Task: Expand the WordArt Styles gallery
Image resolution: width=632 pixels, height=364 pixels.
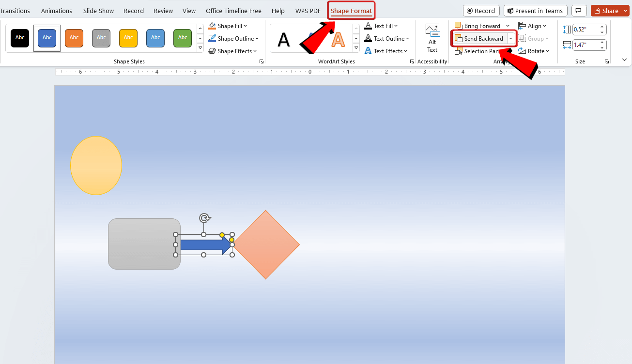Action: [x=355, y=47]
